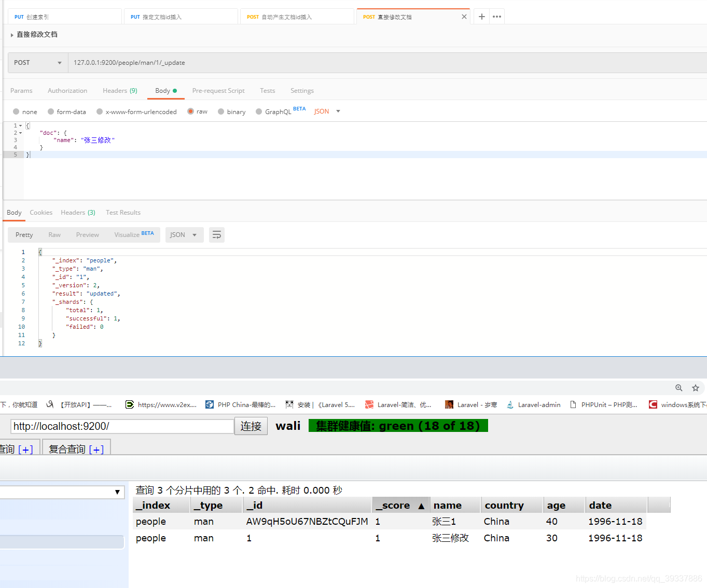
Task: Switch response view to Preview
Action: [87, 235]
